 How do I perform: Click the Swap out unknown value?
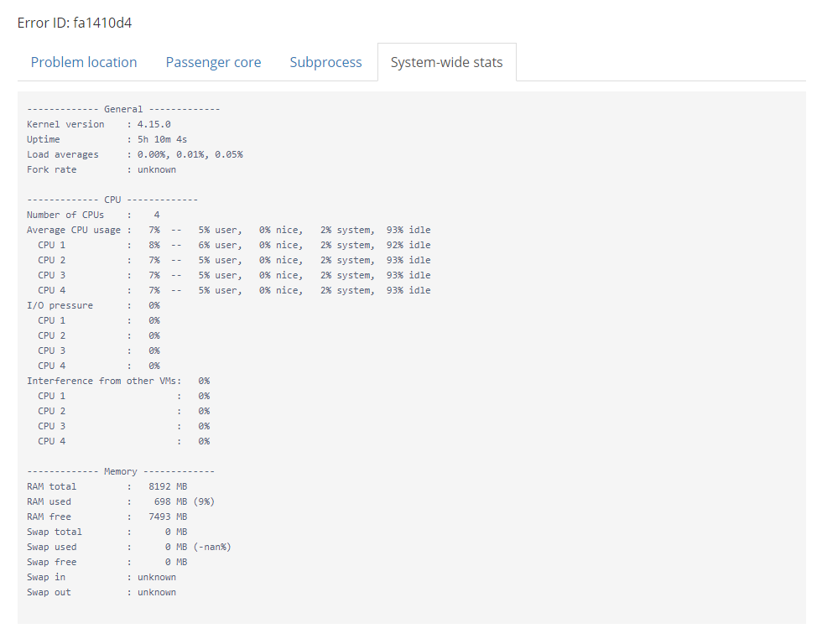tap(157, 592)
